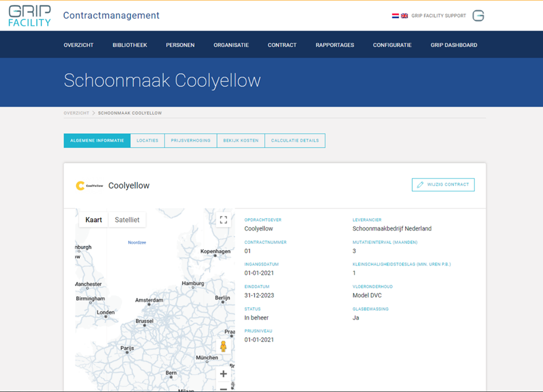
Task: Click the Opdrachtgever field label
Action: pyautogui.click(x=263, y=220)
